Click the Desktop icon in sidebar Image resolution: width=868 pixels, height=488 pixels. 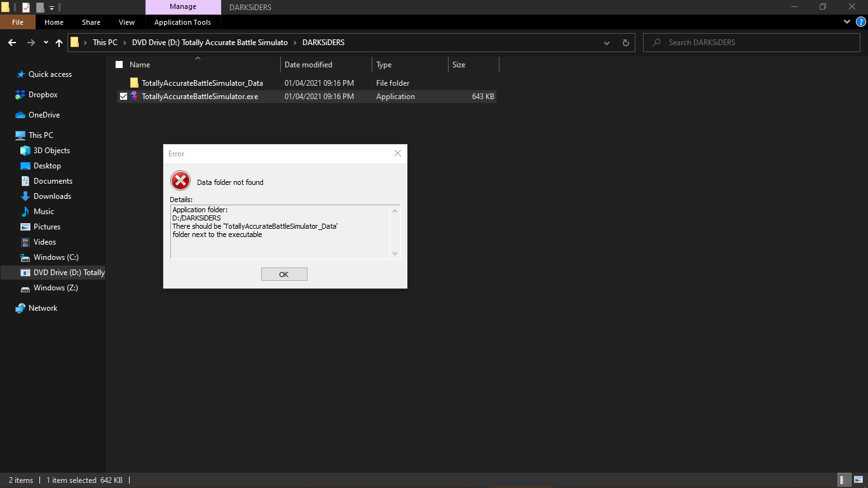point(25,166)
